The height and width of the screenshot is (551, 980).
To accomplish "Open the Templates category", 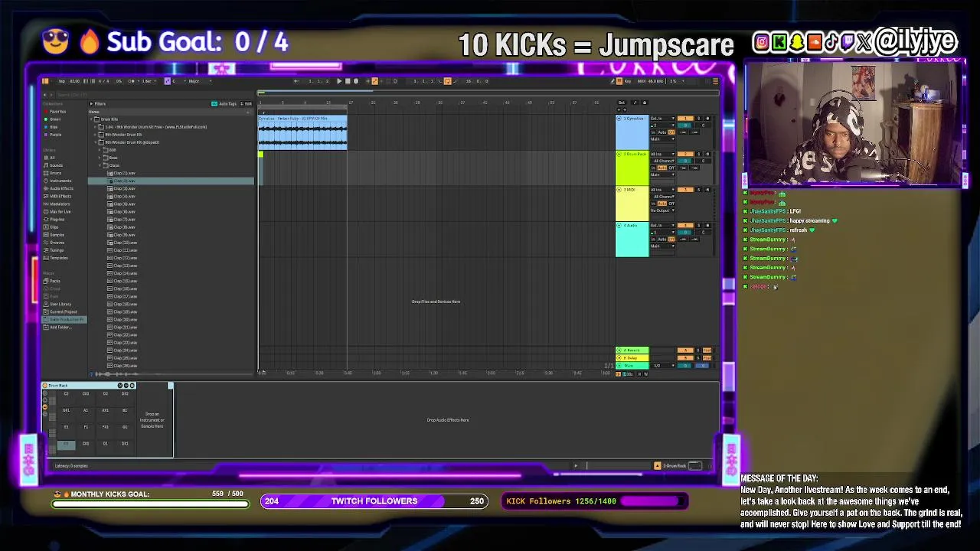I will click(58, 257).
